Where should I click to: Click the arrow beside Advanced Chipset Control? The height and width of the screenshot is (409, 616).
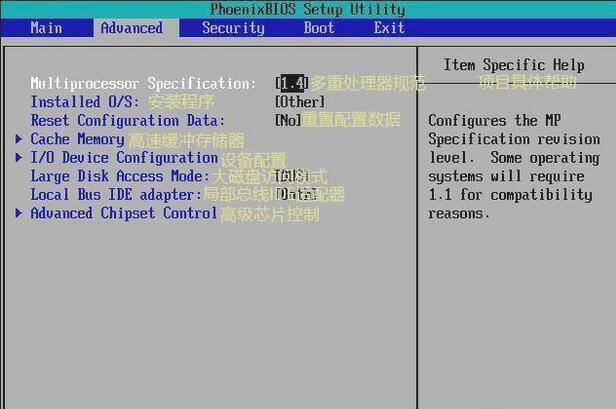coord(18,213)
